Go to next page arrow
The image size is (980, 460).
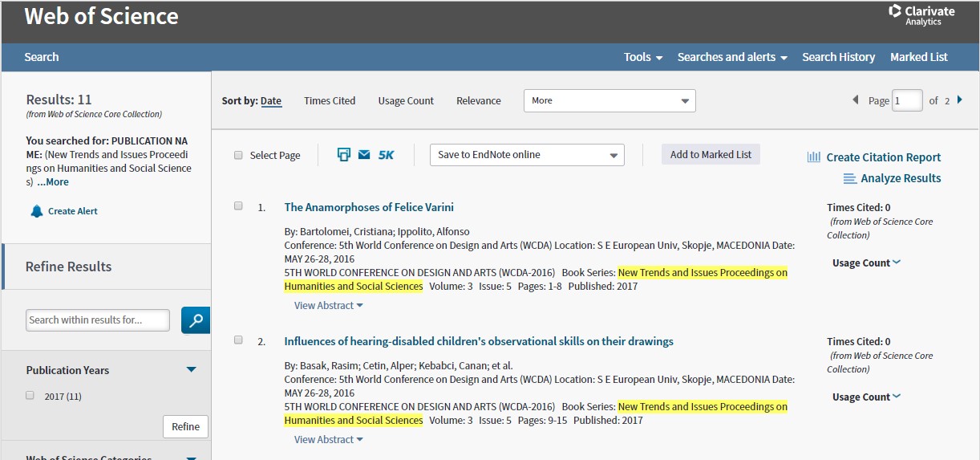pyautogui.click(x=960, y=100)
